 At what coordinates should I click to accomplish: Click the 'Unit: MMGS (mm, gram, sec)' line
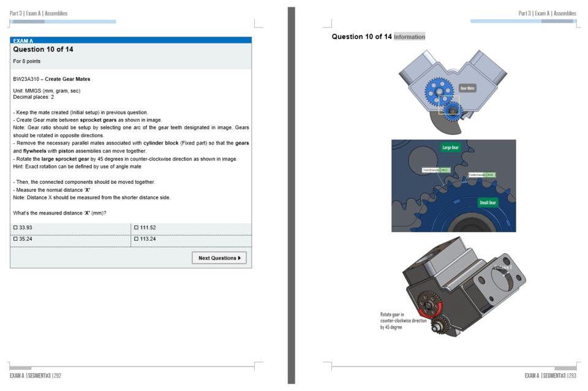coord(47,91)
